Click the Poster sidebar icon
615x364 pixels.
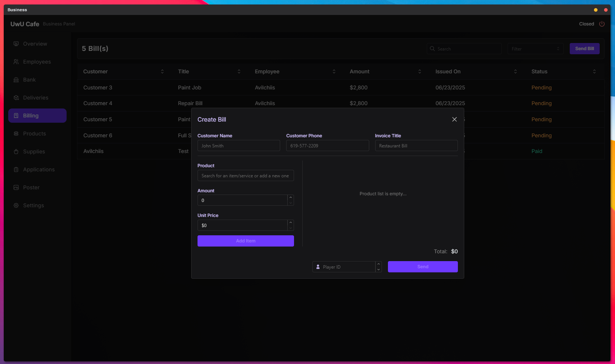16,187
